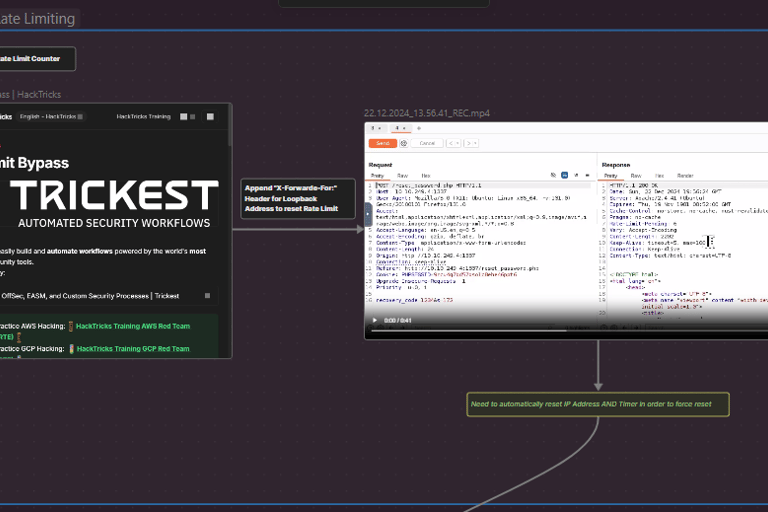The width and height of the screenshot is (768, 512).
Task: Click the larger square icon after HackTricks Training
Action: pos(184,117)
